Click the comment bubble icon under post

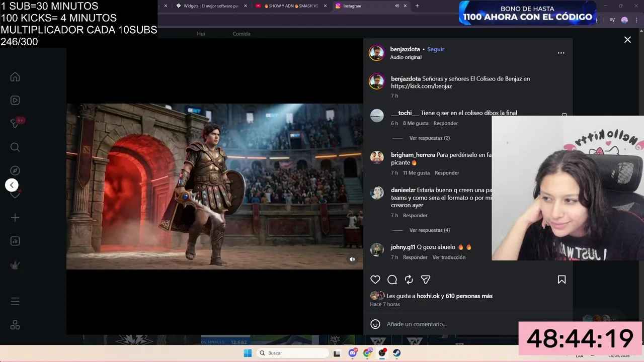[x=392, y=280]
